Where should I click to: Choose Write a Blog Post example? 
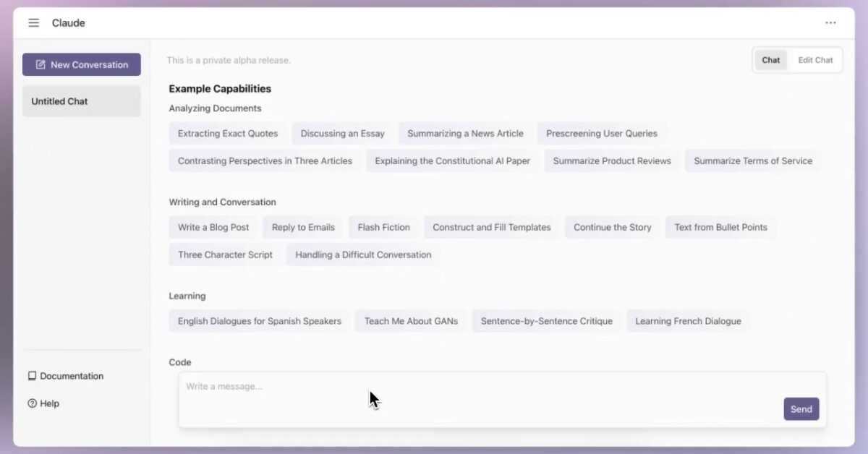(213, 227)
